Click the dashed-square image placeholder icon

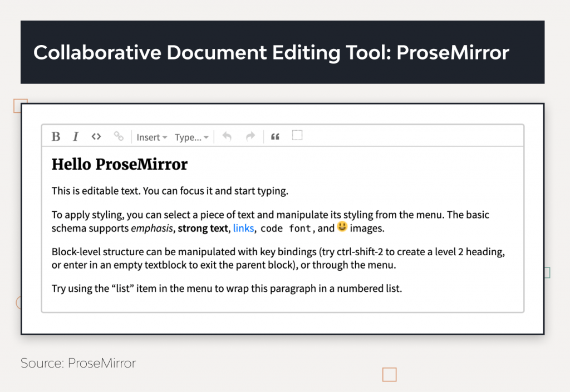click(297, 135)
